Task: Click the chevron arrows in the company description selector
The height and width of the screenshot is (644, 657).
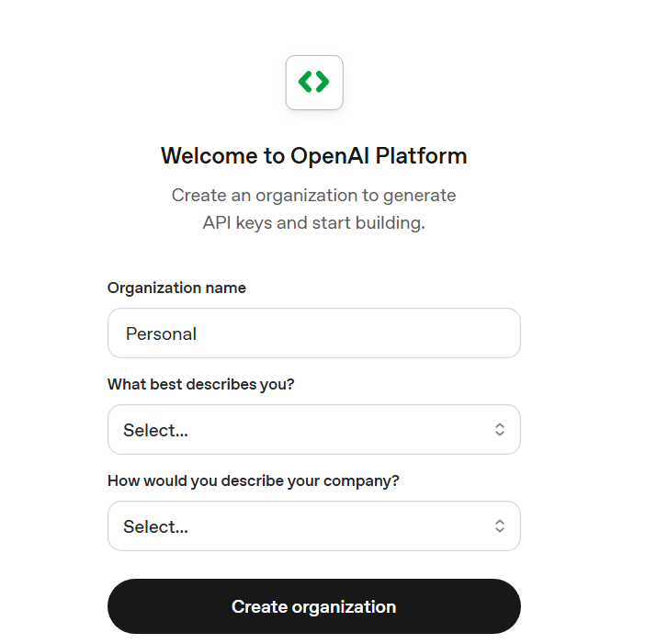Action: point(499,526)
